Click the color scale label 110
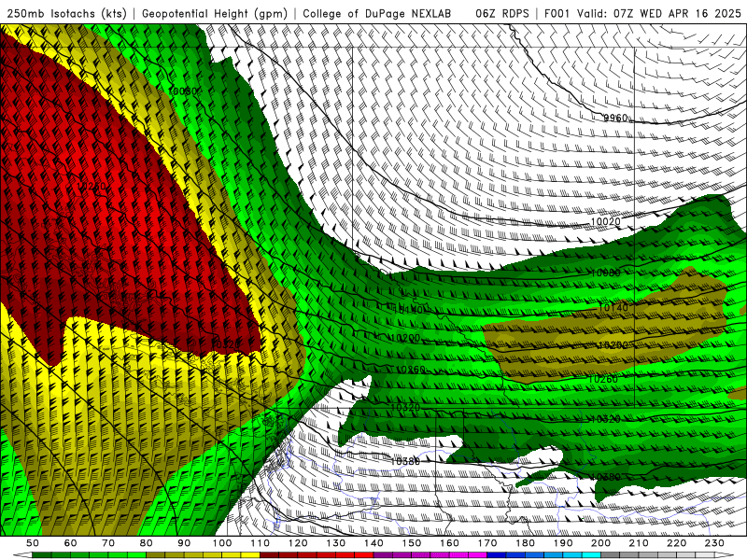The width and height of the screenshot is (747, 560). [x=261, y=543]
